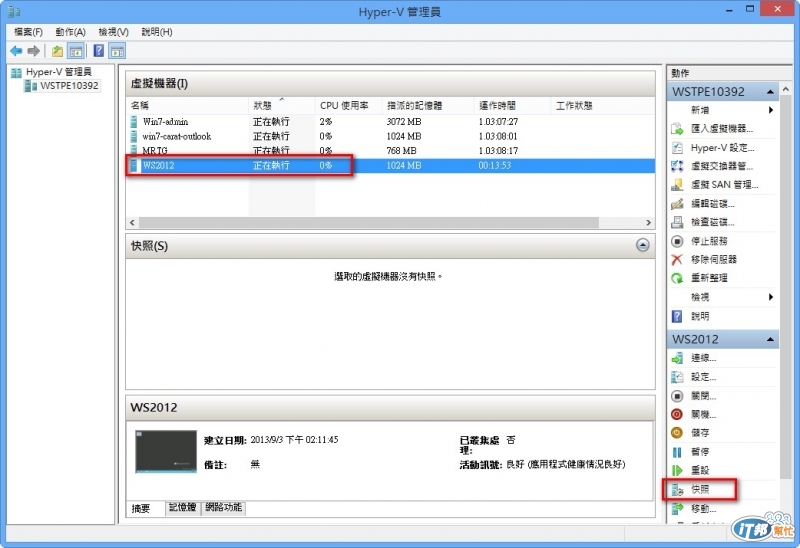Click the 暫停 pause icon
Viewport: 800px width, 548px height.
677,452
